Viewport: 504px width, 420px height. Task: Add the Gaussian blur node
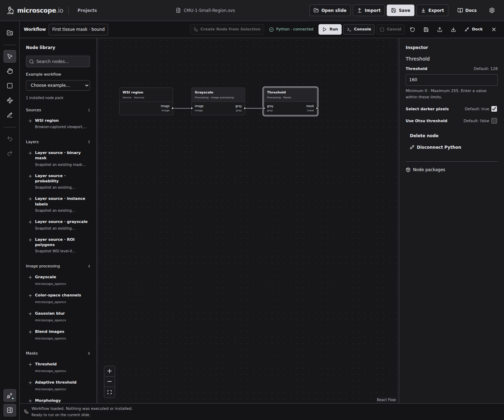click(58, 316)
